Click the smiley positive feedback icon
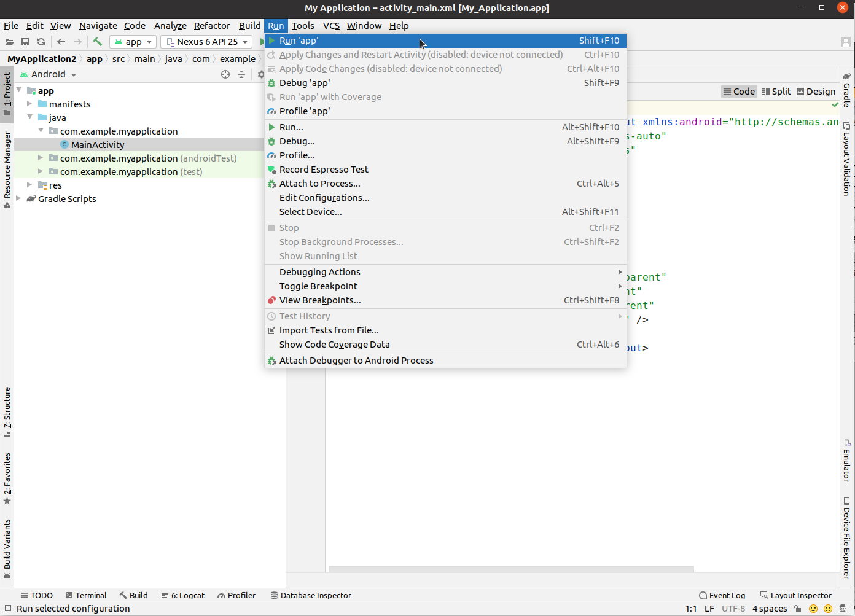The height and width of the screenshot is (616, 855). click(813, 609)
